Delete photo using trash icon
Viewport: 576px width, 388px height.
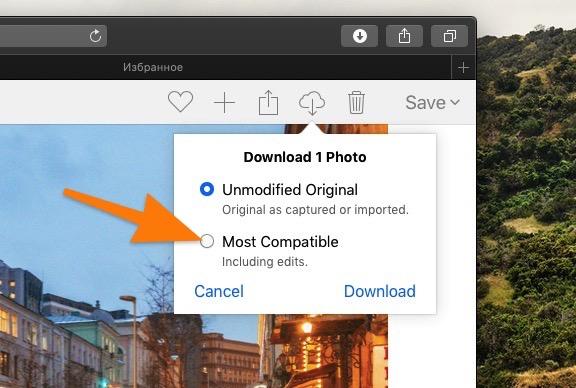[356, 103]
